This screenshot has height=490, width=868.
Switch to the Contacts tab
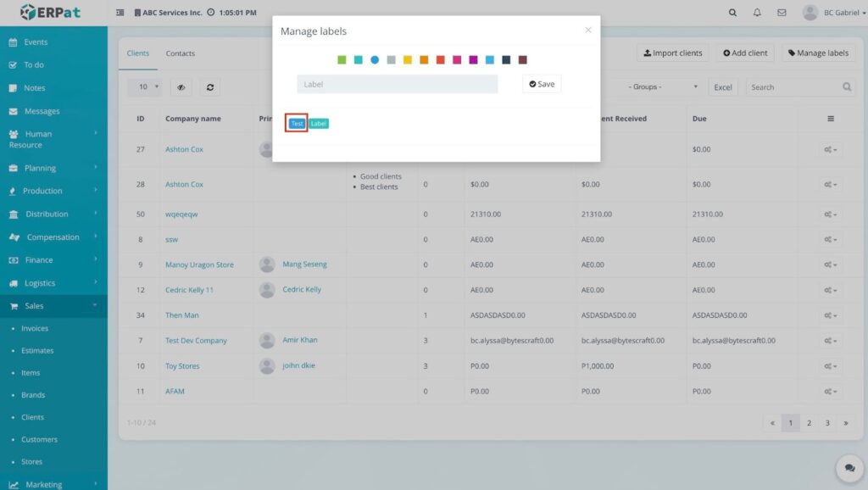[180, 53]
